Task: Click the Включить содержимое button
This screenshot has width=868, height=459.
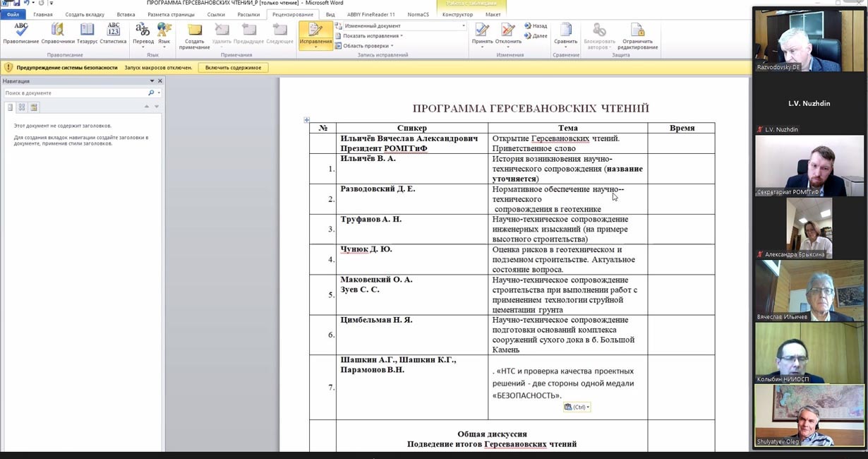Action: click(x=233, y=68)
